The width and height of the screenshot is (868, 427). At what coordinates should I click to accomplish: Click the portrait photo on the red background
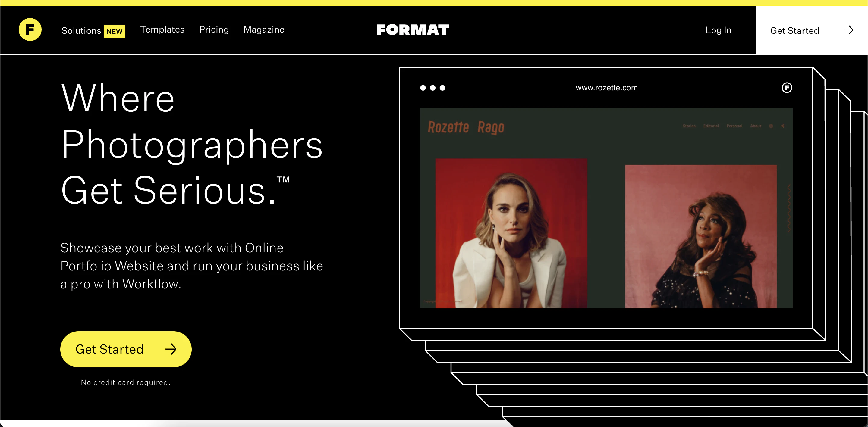tap(511, 233)
